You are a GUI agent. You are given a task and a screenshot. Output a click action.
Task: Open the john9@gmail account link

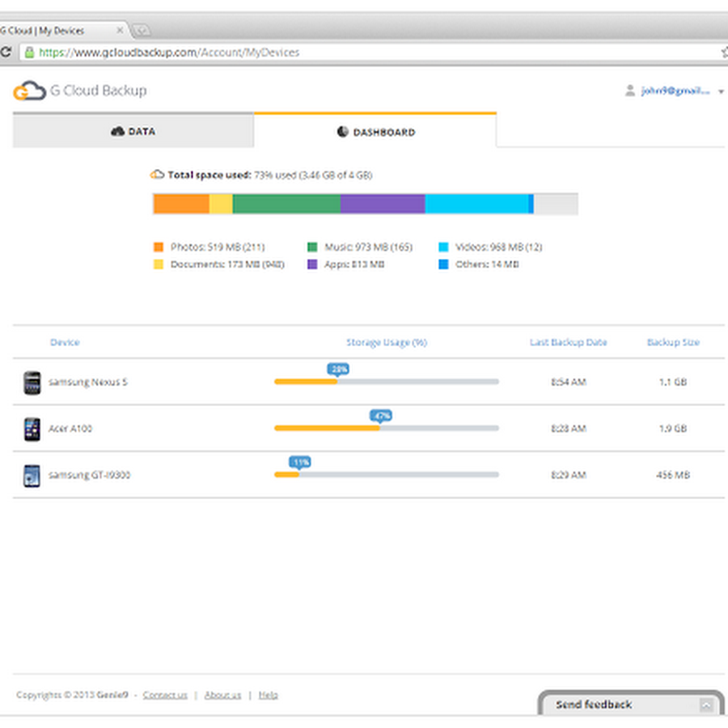[675, 91]
